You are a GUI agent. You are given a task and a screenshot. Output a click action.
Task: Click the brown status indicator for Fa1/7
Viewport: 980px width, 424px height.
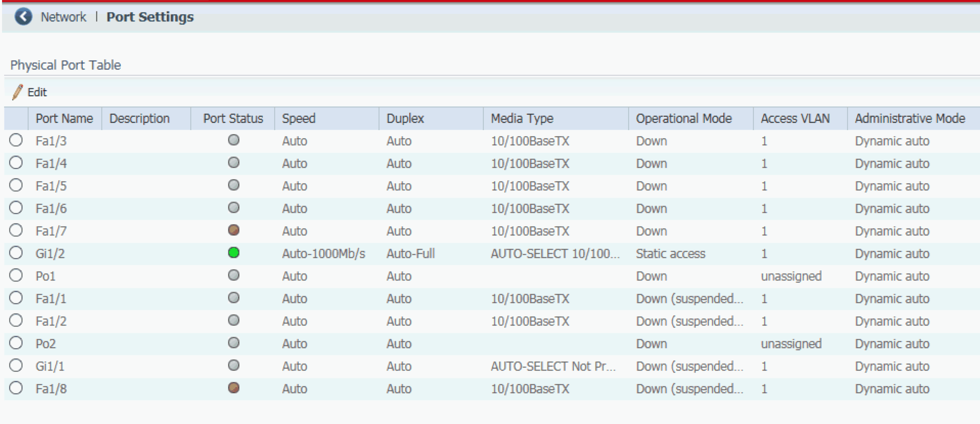[234, 230]
